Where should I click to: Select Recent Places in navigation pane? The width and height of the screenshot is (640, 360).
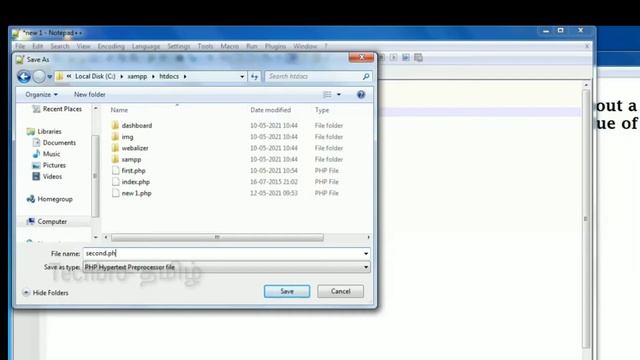click(57, 109)
